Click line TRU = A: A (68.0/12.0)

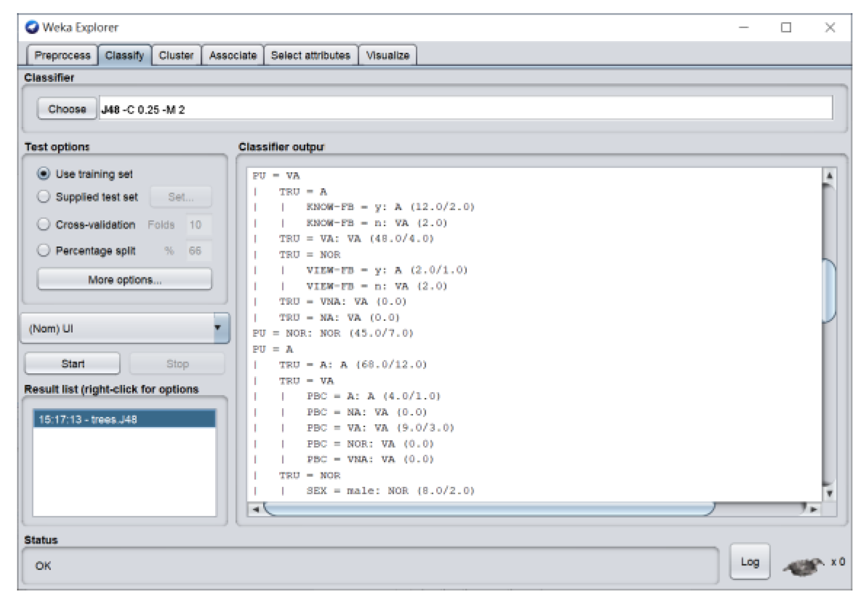(353, 365)
